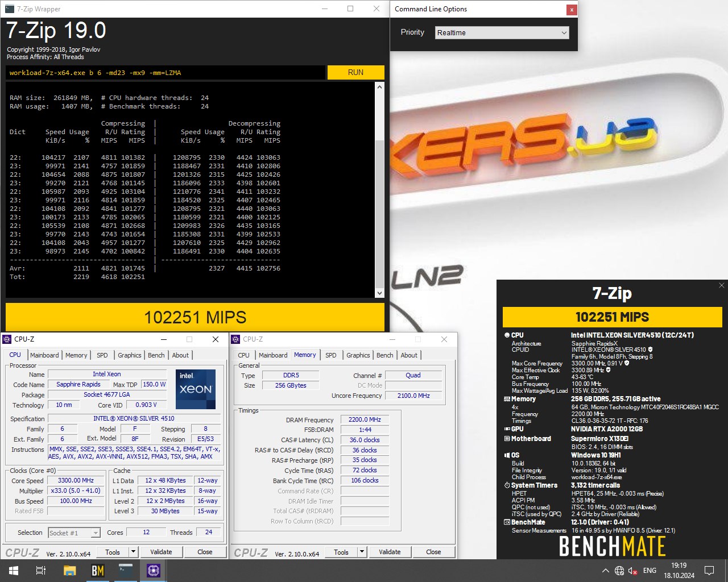
Task: Click Validate button in right CPU-Z
Action: (x=390, y=552)
